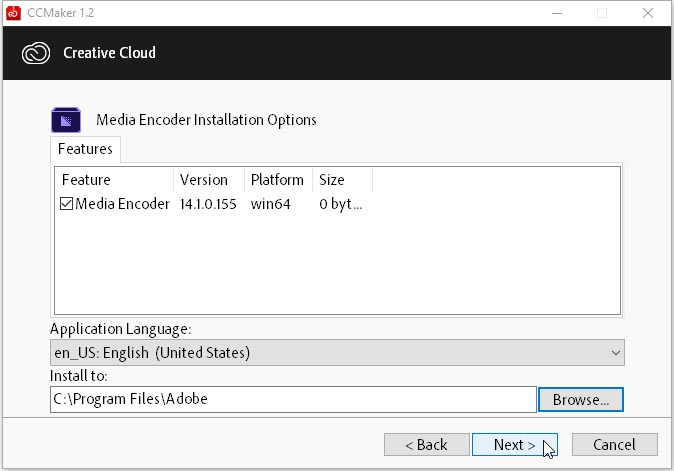Select the Features tab

pos(85,149)
